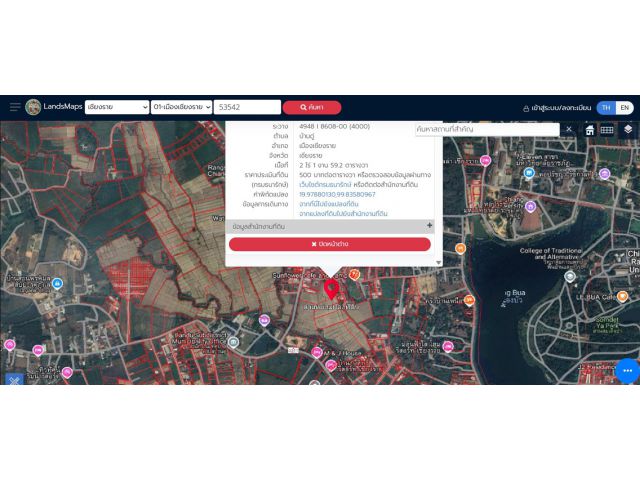The height and width of the screenshot is (480, 640).
Task: Open the basemap grid icon
Action: coord(607,129)
